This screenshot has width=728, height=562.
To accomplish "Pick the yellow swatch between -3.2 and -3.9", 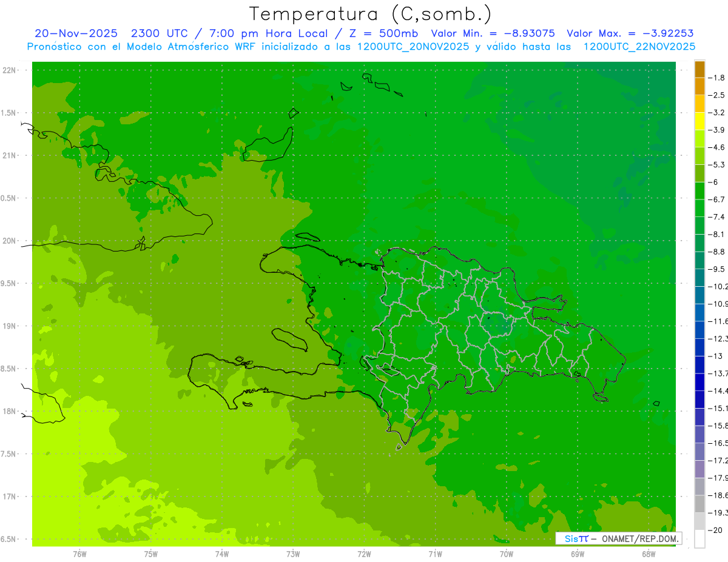I will (699, 121).
